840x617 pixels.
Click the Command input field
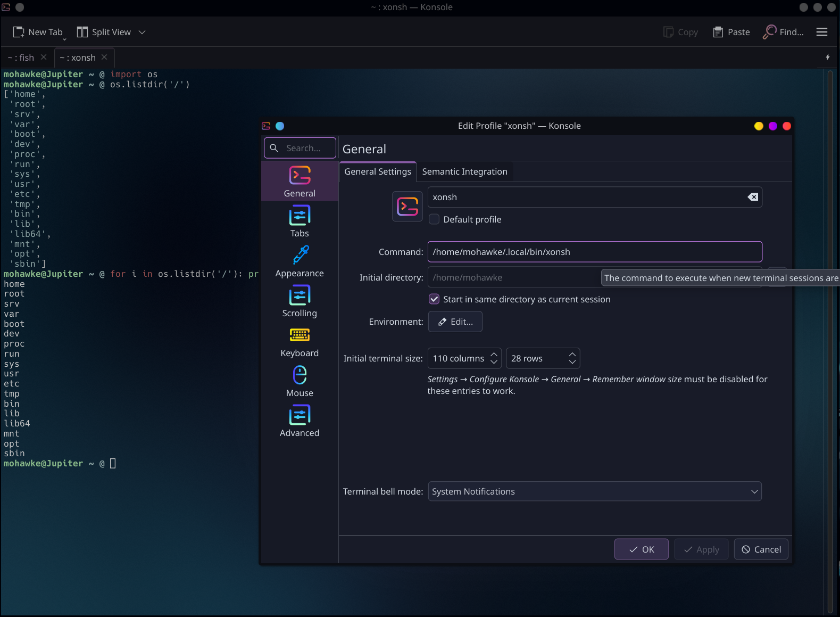[x=595, y=252]
